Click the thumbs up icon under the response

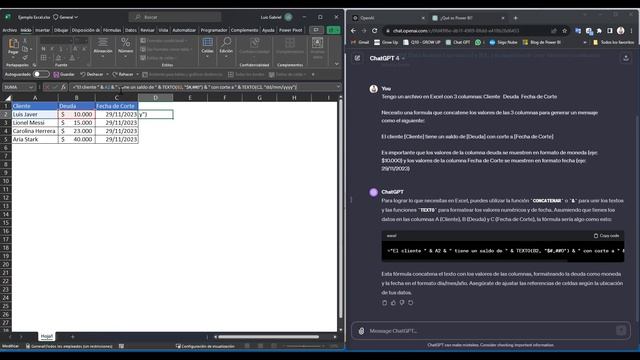393,303
